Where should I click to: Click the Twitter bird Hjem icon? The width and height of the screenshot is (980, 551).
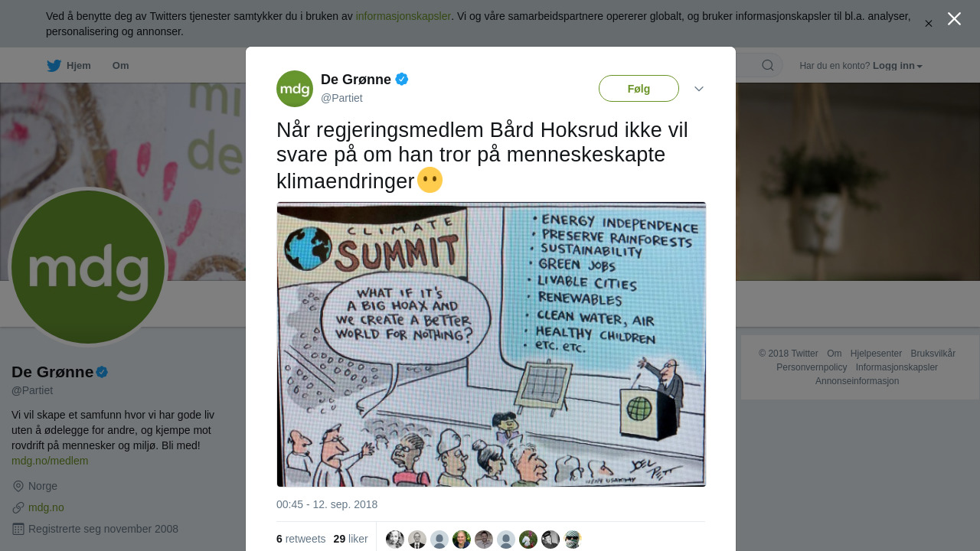[54, 66]
